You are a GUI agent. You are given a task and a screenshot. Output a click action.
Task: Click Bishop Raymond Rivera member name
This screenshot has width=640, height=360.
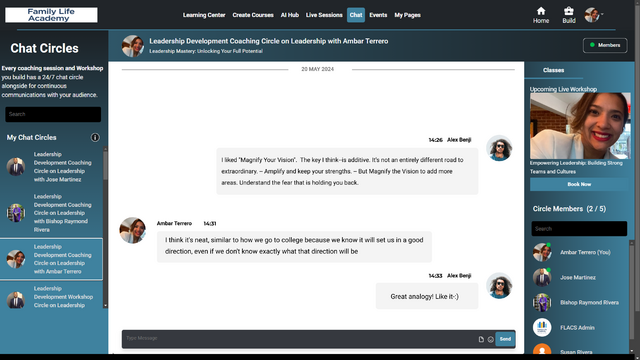pos(589,302)
